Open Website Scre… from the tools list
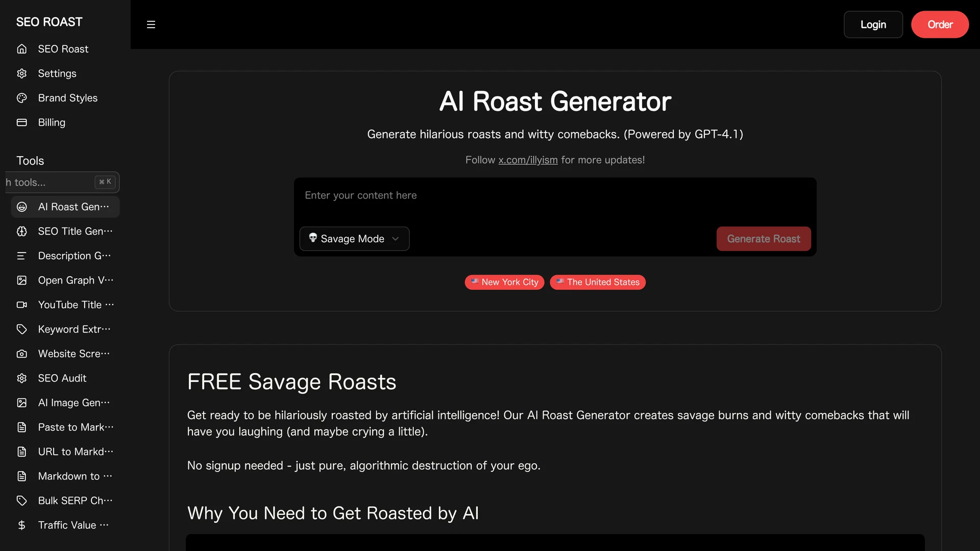This screenshot has width=980, height=551. [65, 354]
